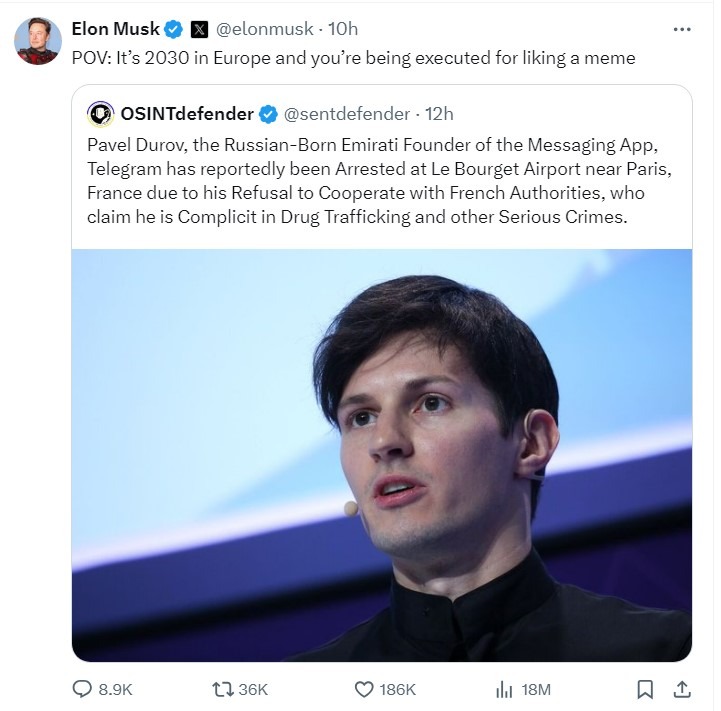This screenshot has height=711, width=721.
Task: Open the @sentdefender handle
Action: 348,113
